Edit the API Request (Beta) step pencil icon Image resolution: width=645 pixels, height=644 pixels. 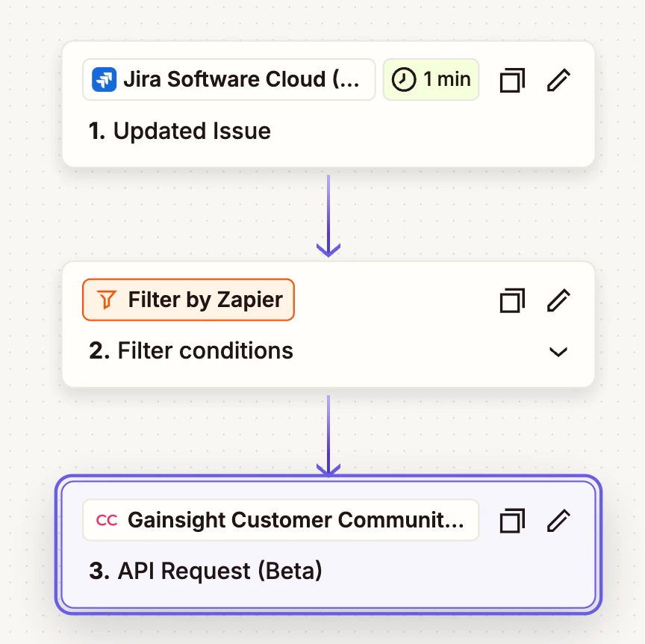pos(558,521)
